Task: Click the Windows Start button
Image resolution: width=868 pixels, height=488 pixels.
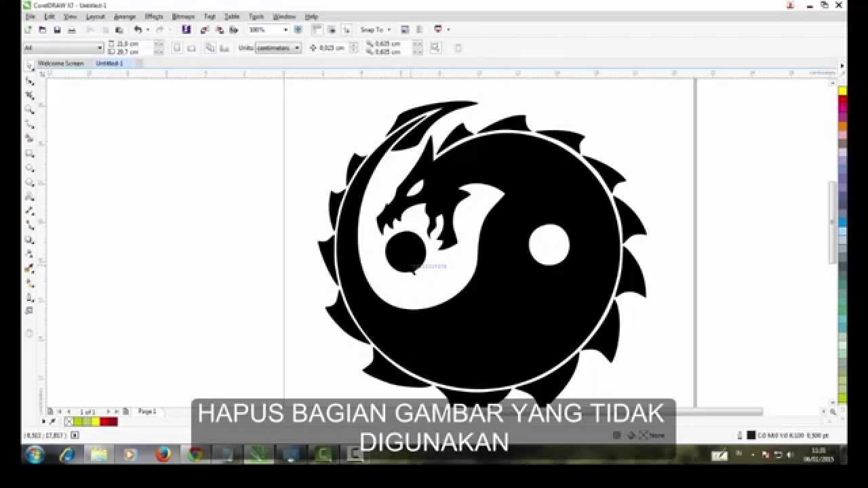Action: pyautogui.click(x=34, y=454)
